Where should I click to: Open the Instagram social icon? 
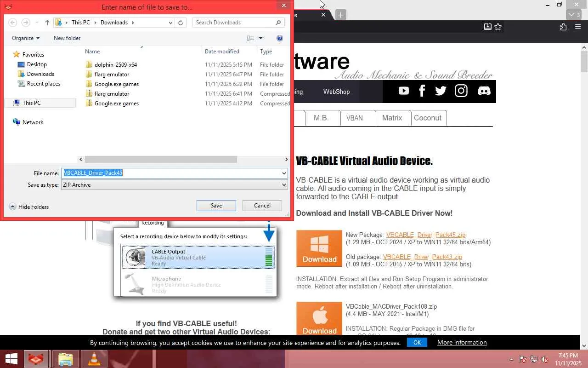[461, 91]
